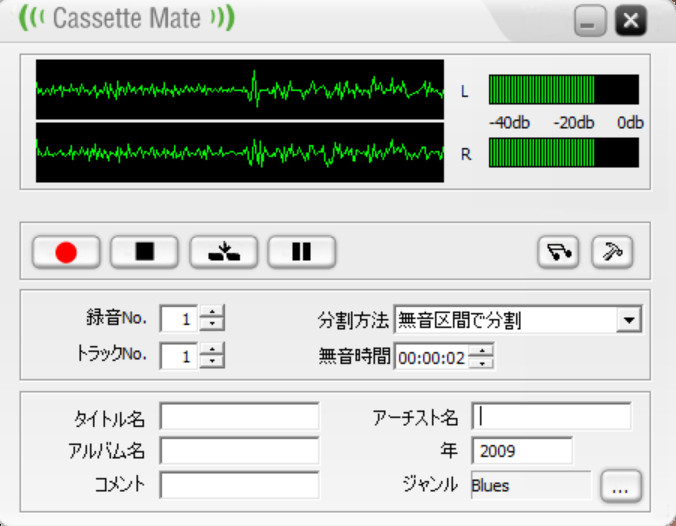This screenshot has height=526, width=676.
Task: Click the トラックNo. number field
Action: 179,356
